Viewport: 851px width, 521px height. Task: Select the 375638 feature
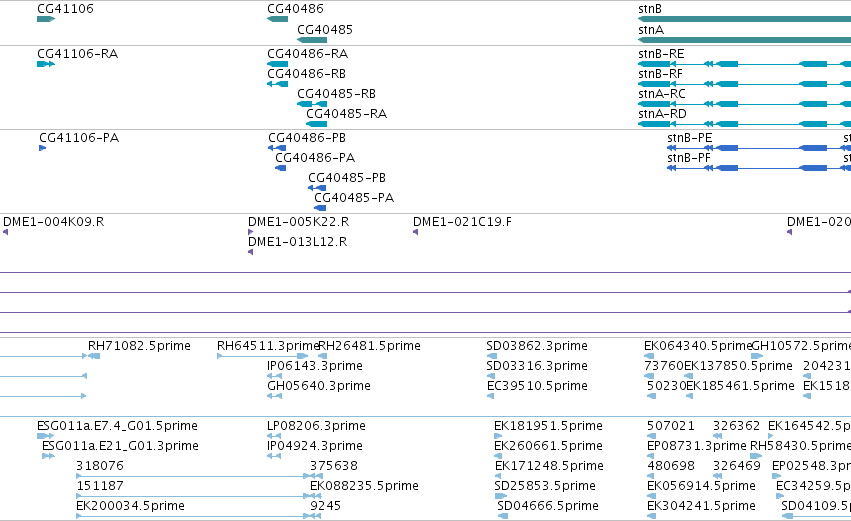point(316,476)
